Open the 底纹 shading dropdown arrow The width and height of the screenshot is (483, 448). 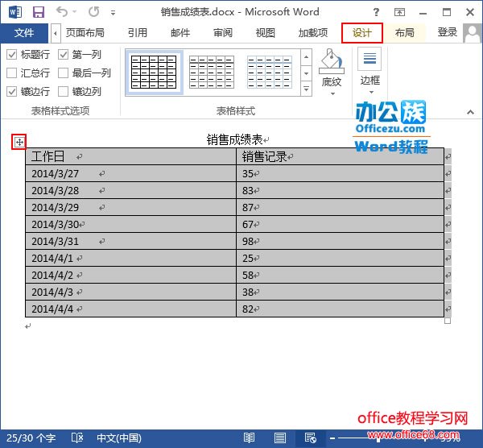(x=332, y=93)
